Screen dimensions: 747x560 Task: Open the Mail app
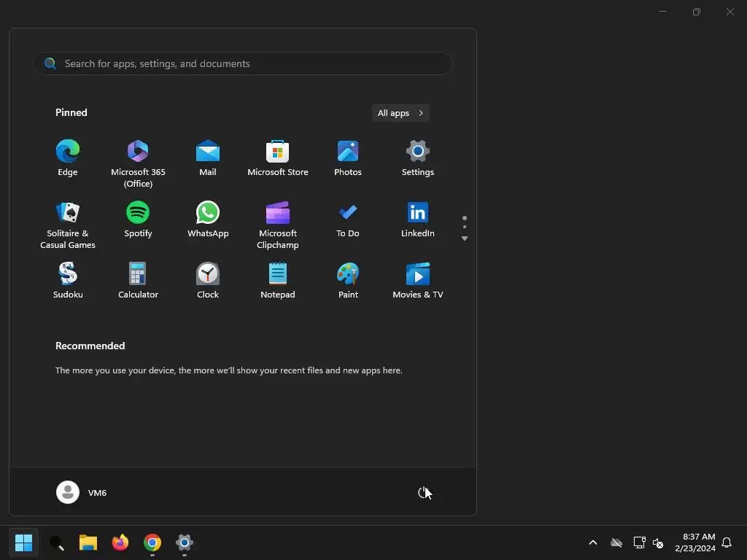208,158
